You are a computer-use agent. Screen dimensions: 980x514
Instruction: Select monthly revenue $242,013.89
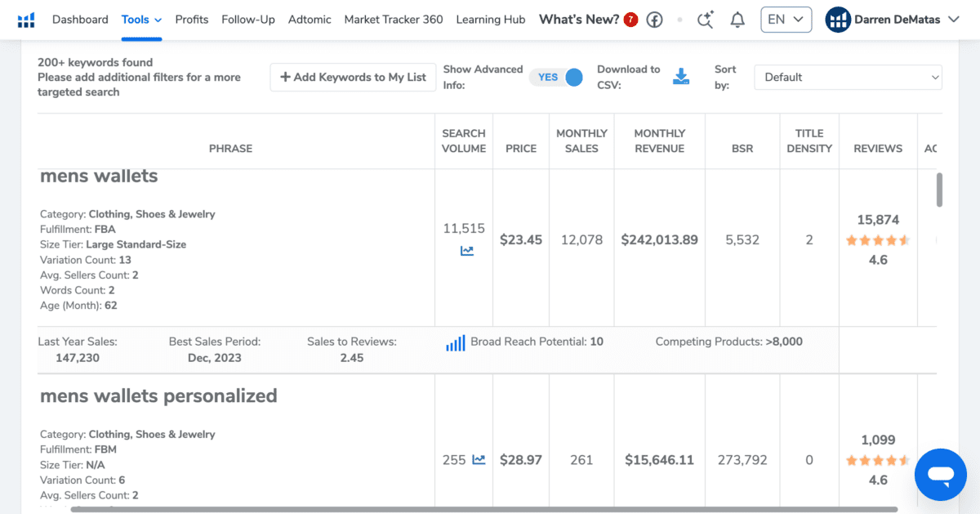click(x=659, y=240)
